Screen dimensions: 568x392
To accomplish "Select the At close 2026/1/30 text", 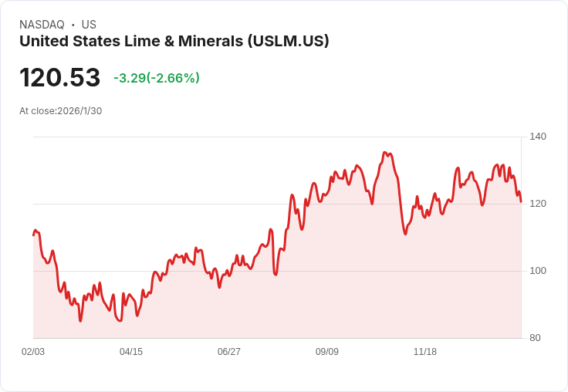I will (61, 111).
